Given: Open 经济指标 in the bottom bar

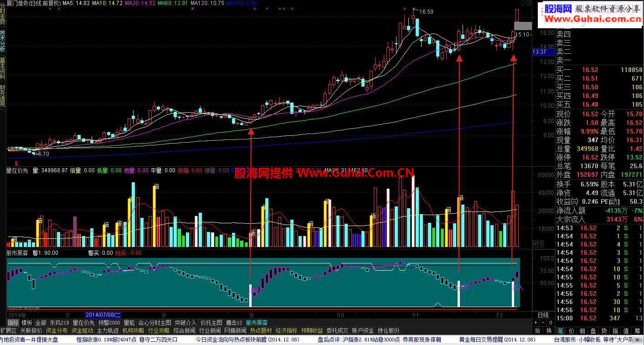Looking at the screenshot, I should [x=287, y=330].
